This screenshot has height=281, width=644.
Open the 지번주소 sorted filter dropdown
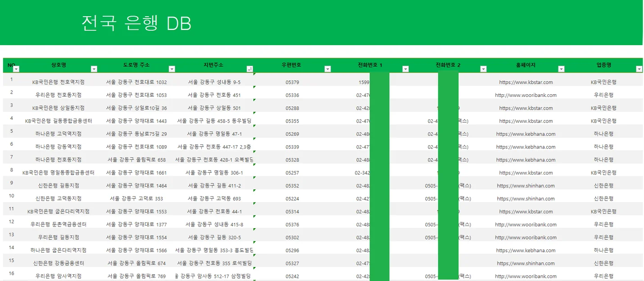pyautogui.click(x=249, y=69)
